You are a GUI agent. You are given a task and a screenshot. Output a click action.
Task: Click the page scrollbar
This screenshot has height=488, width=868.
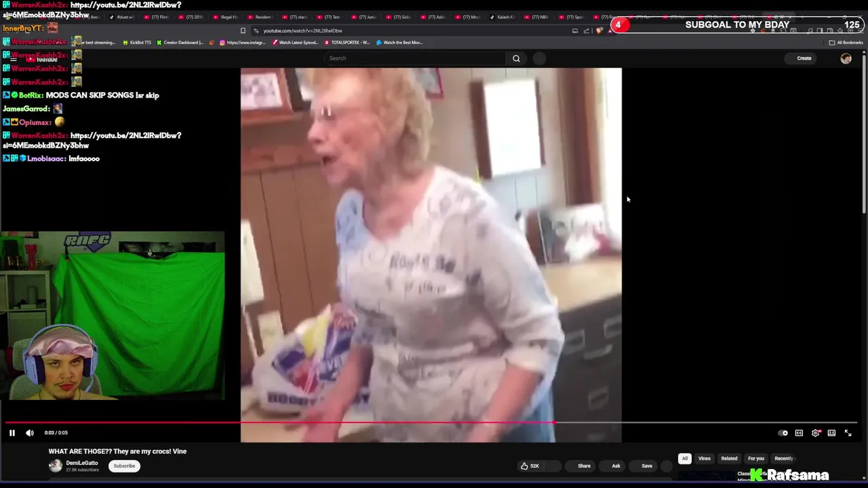865,136
